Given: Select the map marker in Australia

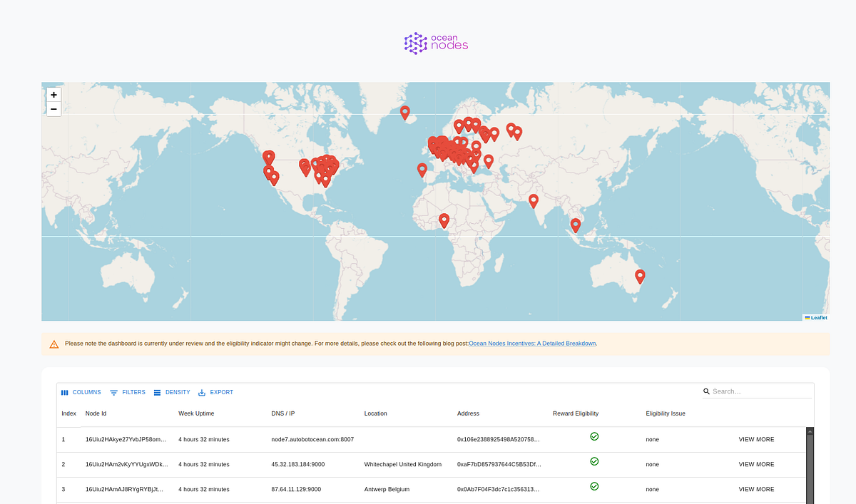Looking at the screenshot, I should pyautogui.click(x=640, y=277).
